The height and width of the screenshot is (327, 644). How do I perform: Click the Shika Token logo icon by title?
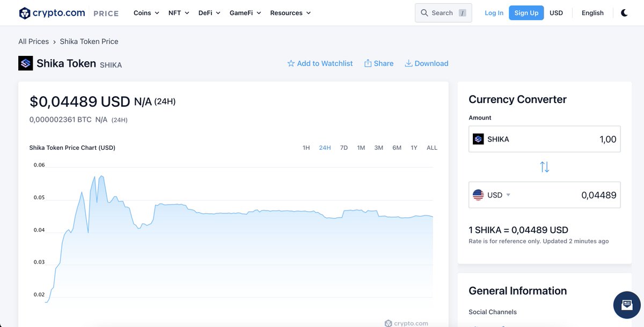pyautogui.click(x=25, y=63)
